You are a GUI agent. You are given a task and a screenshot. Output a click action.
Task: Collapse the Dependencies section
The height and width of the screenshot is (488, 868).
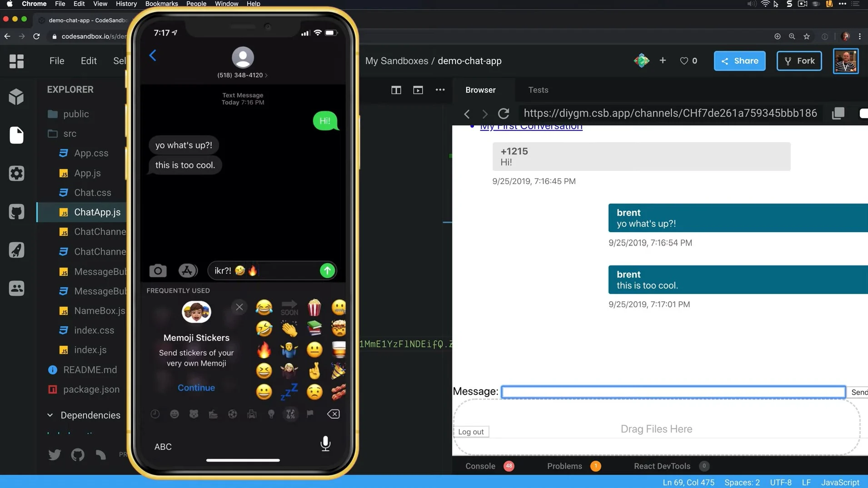[x=50, y=415]
